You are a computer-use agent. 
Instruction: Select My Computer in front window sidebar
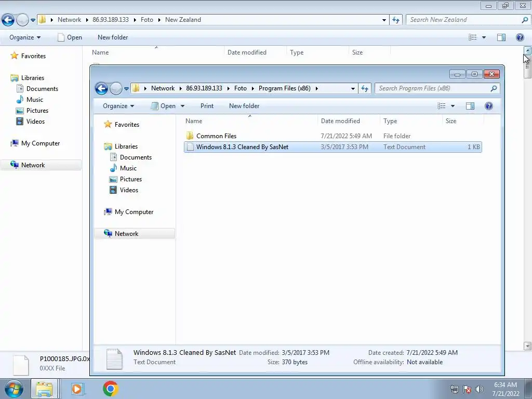tap(134, 212)
